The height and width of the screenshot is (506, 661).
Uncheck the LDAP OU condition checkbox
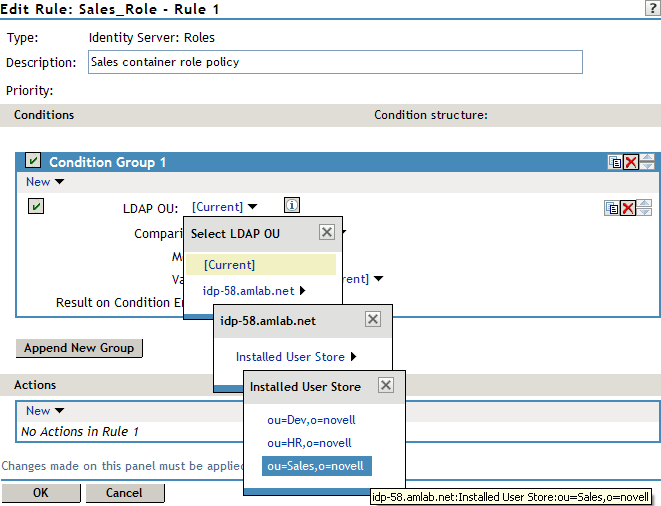tap(36, 206)
